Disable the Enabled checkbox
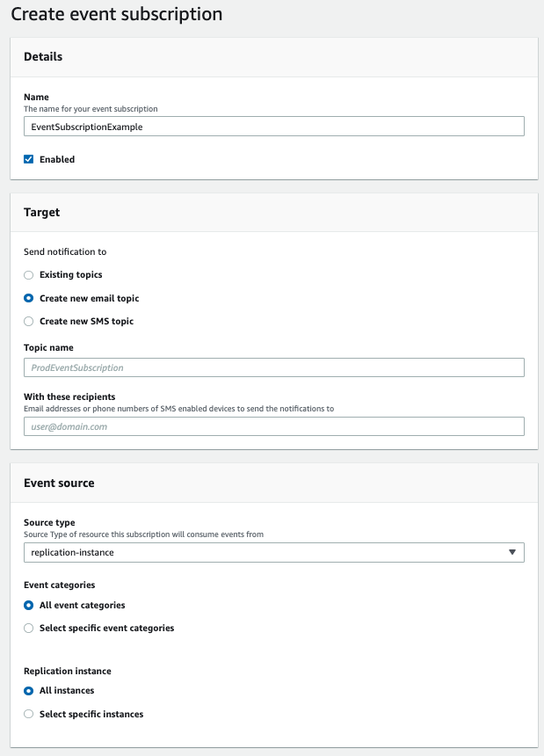544x756 pixels. pyautogui.click(x=30, y=159)
